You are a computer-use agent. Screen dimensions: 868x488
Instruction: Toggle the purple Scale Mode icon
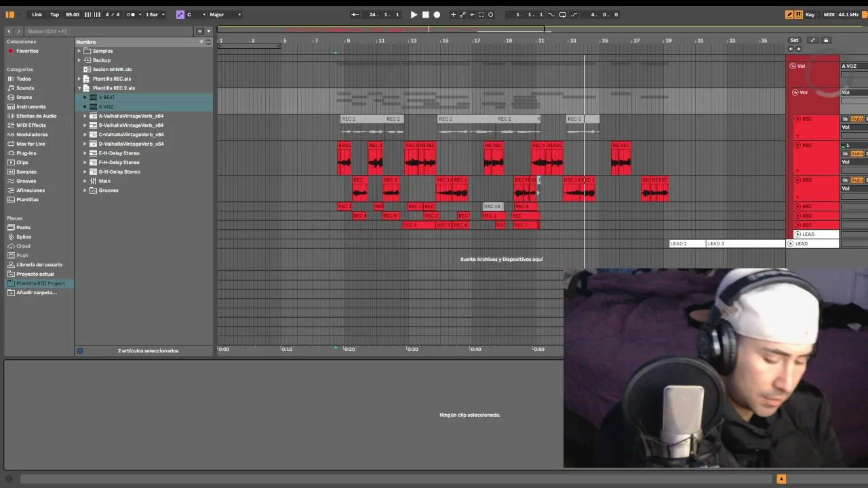[180, 14]
